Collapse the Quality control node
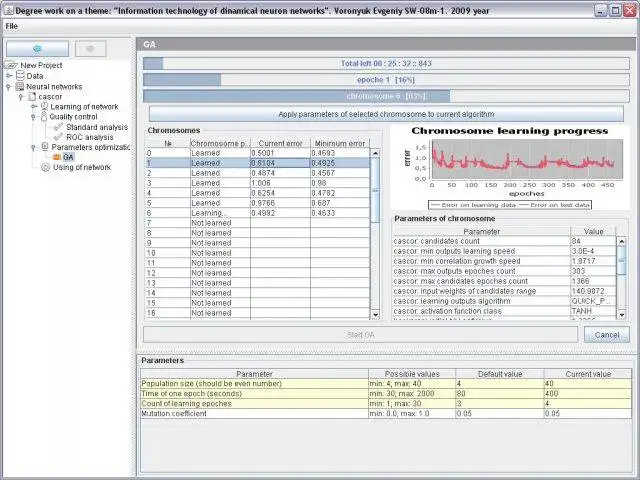Image resolution: width=640 pixels, height=480 pixels. coord(33,117)
